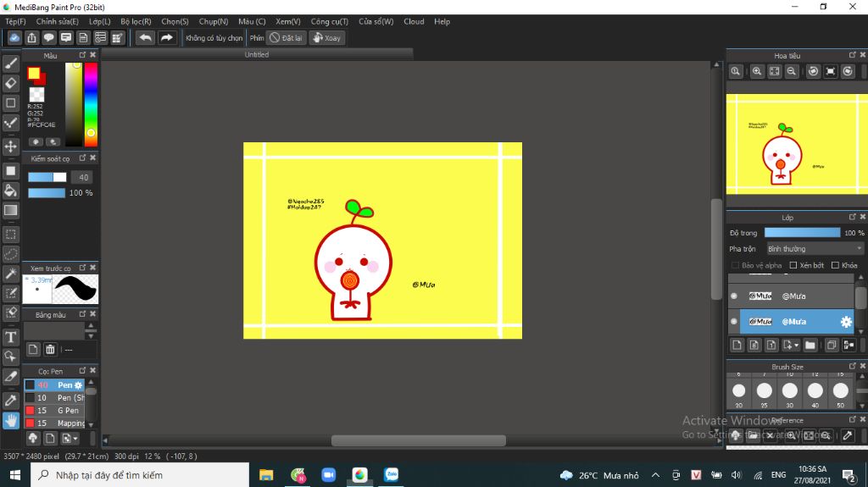Select brush size 25 preset
Viewport: 868px width, 487px height.
pos(765,390)
